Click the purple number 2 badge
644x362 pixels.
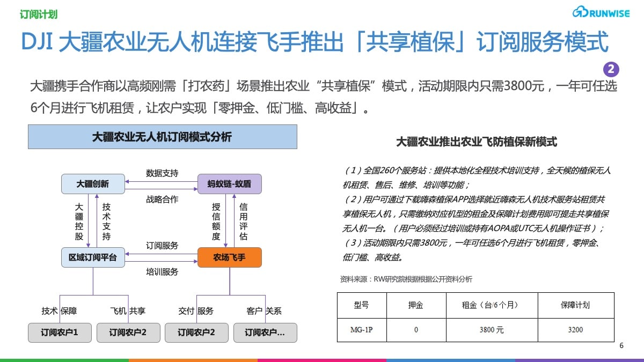(x=611, y=69)
